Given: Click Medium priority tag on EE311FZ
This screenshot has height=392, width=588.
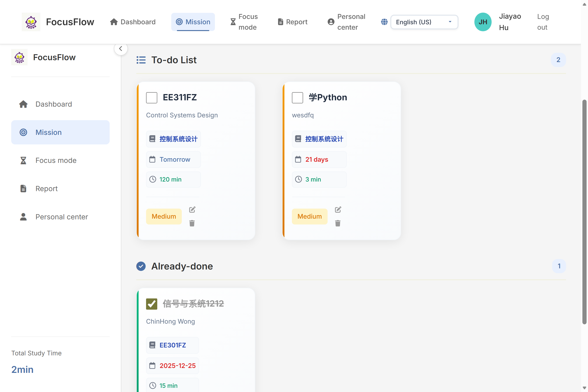Looking at the screenshot, I should [x=164, y=217].
